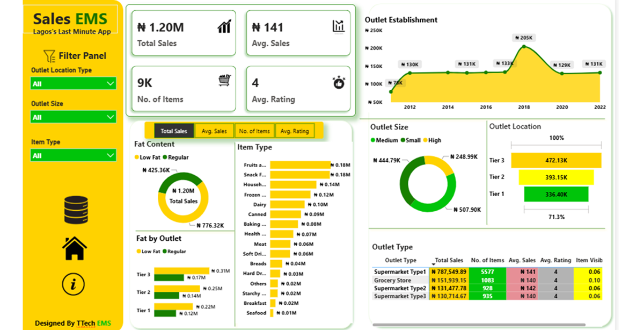This screenshot has width=644, height=330.
Task: Expand the Outlet Location Type dropdown
Action: click(x=74, y=84)
